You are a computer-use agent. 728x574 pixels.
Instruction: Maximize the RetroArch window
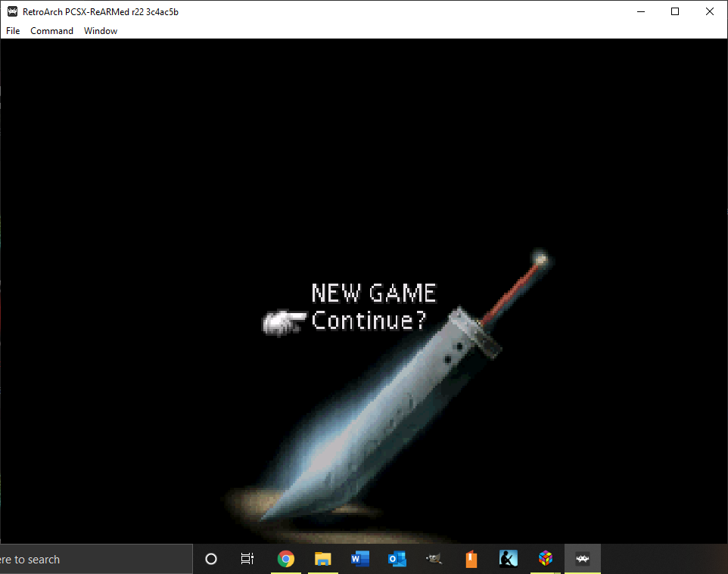675,11
